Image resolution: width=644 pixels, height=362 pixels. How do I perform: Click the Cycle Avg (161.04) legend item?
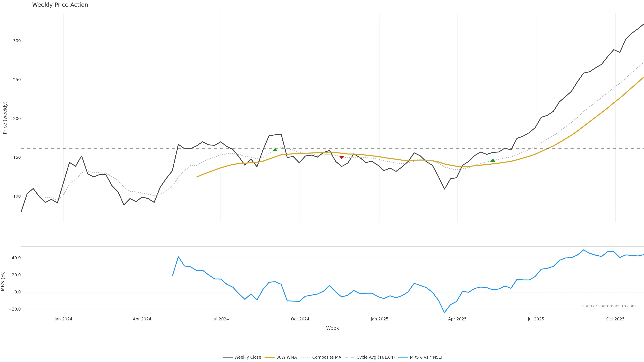tap(370, 357)
